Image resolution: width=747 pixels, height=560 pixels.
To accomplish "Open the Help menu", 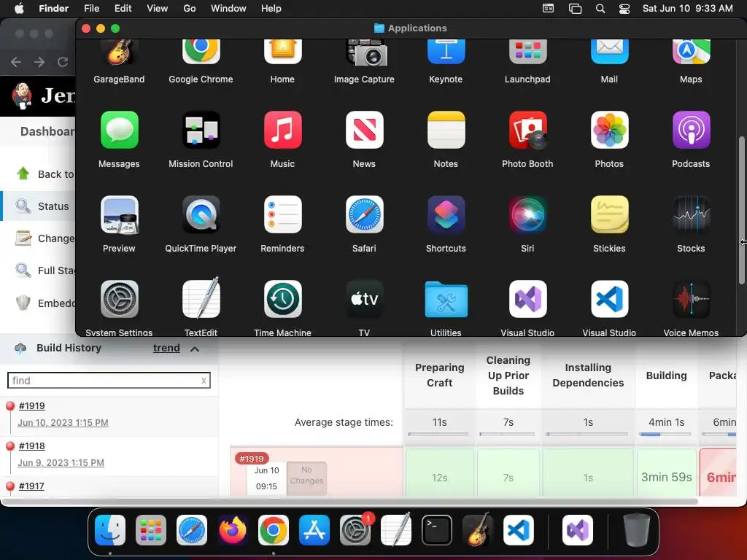I will [x=271, y=9].
